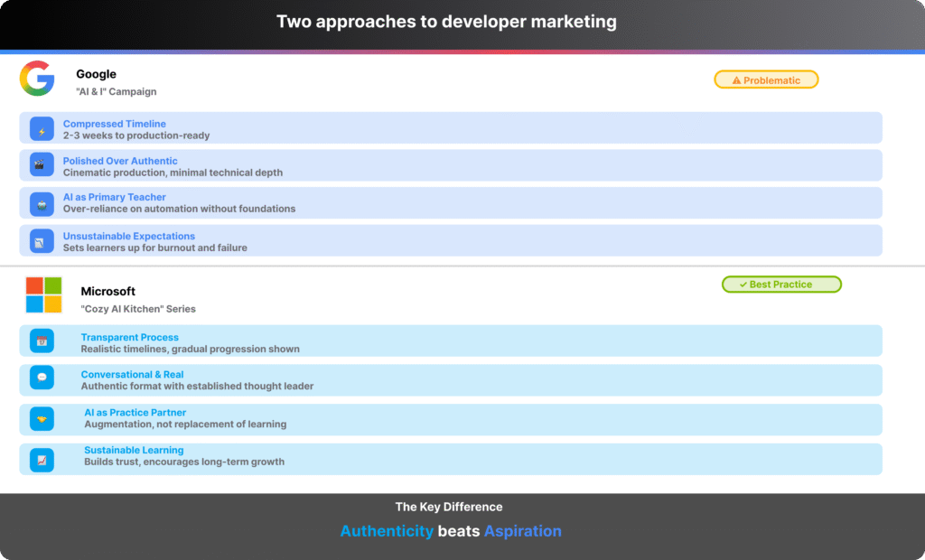The height and width of the screenshot is (560, 925).
Task: Select the Sustainable Learning heading
Action: click(x=134, y=450)
